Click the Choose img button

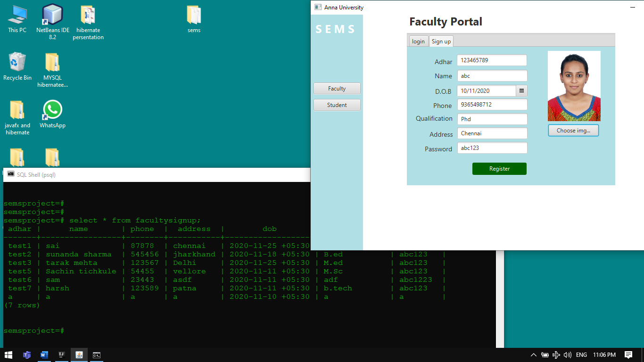(x=573, y=130)
